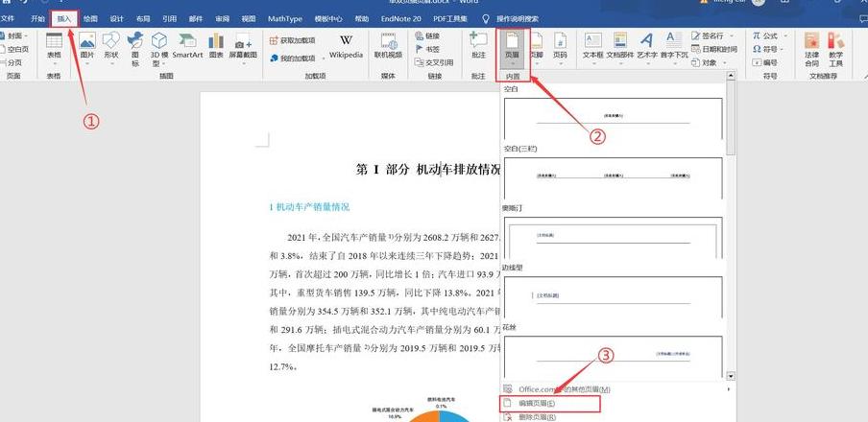
Task: Insert a 3D 模型 model
Action: click(158, 48)
